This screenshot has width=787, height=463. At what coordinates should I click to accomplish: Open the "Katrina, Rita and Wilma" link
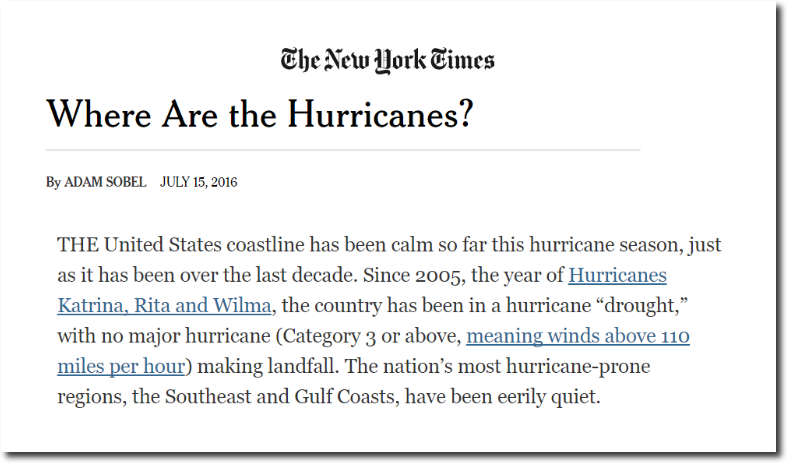(x=164, y=305)
